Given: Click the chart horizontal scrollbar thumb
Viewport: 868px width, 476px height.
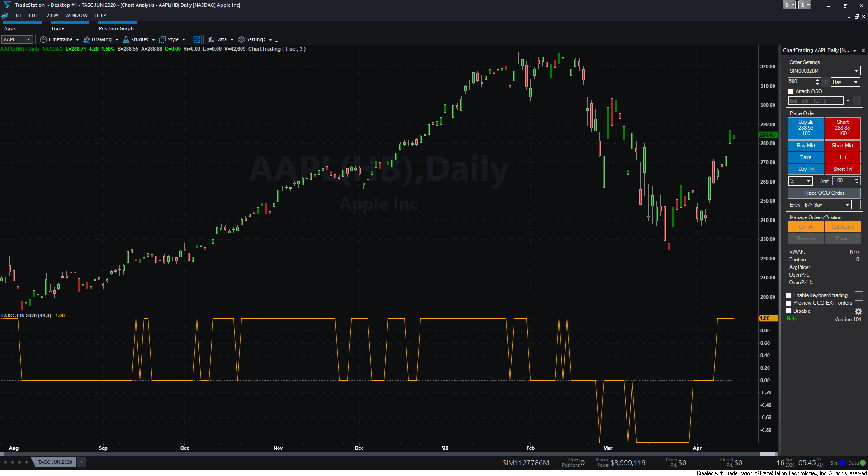Looking at the screenshot, I should [x=767, y=454].
